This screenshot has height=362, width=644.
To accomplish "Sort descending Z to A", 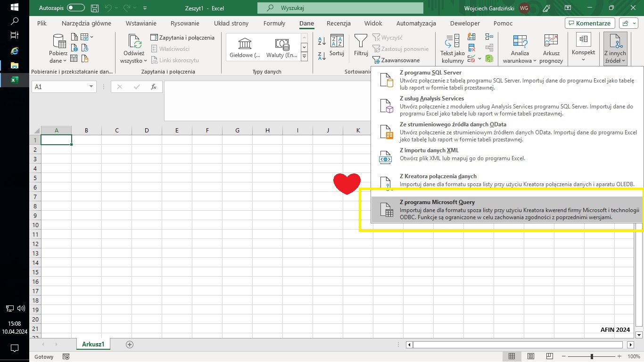I will 322,56.
